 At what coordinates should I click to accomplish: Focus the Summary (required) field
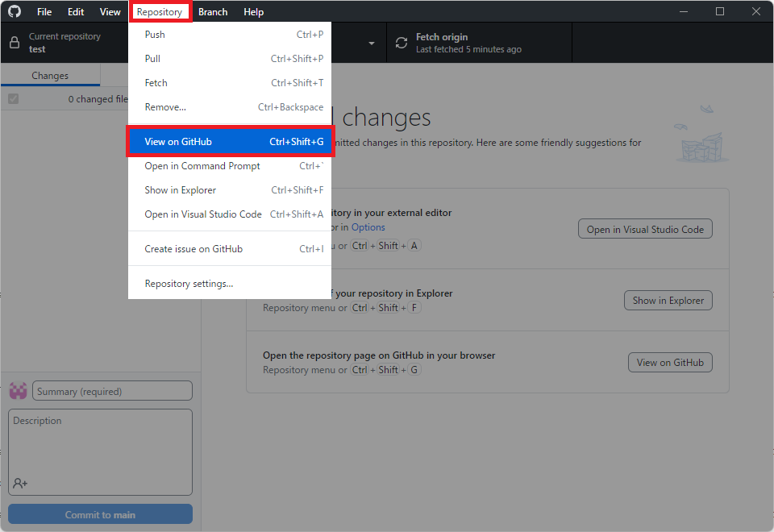point(113,391)
